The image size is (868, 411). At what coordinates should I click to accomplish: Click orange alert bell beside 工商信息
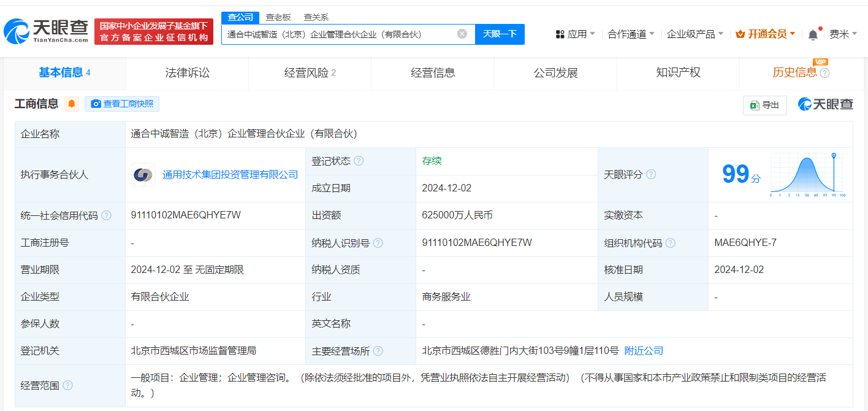pos(72,104)
